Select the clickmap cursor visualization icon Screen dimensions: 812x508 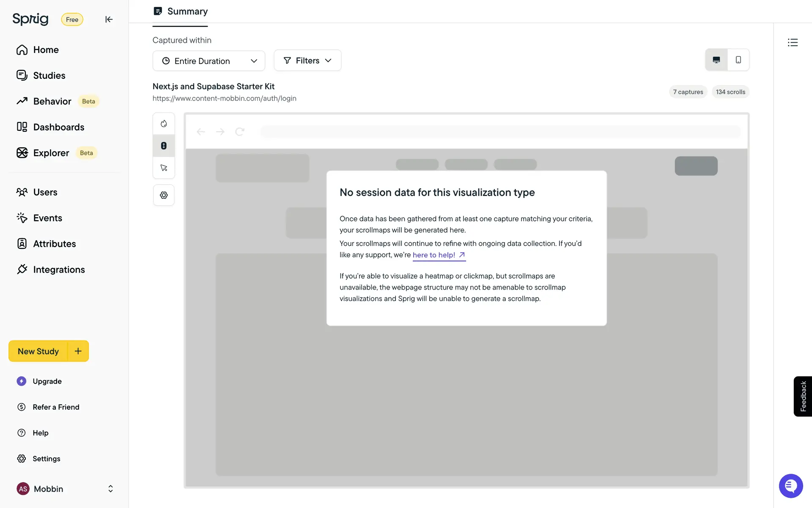(164, 168)
